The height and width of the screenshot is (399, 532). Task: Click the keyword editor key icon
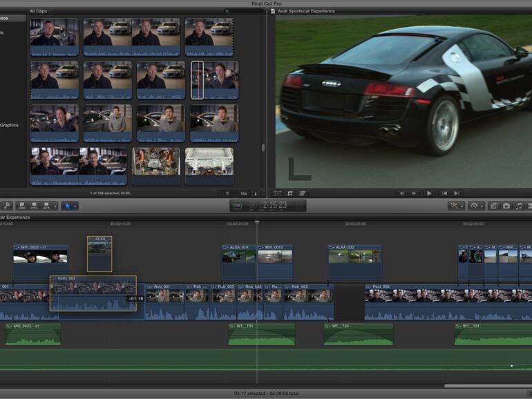point(6,206)
